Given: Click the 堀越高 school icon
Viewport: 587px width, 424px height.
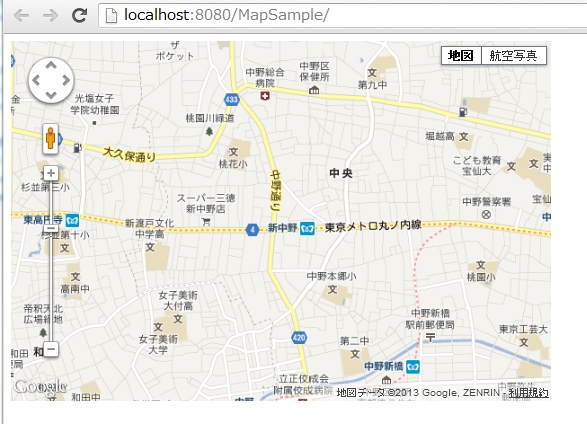Looking at the screenshot, I should coord(463,137).
